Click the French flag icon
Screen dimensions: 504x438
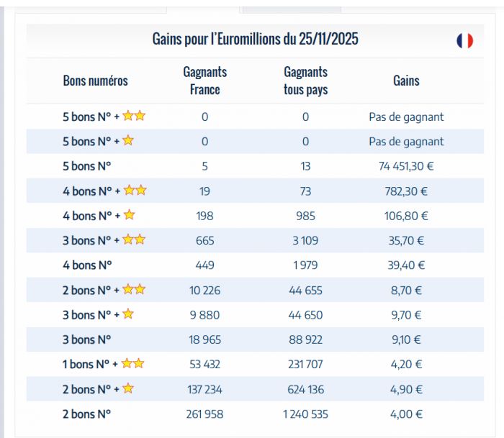tap(464, 40)
